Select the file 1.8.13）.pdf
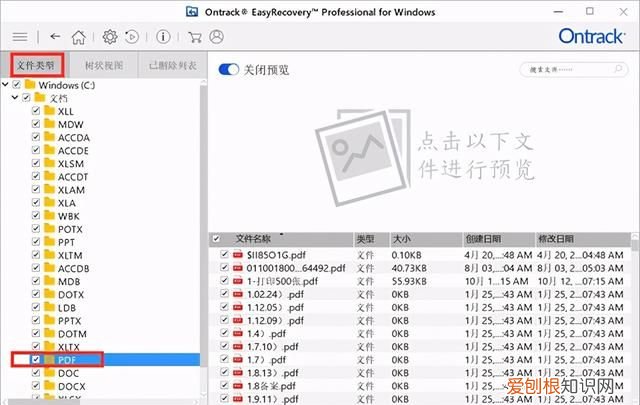Image resolution: width=640 pixels, height=405 pixels. [x=273, y=372]
